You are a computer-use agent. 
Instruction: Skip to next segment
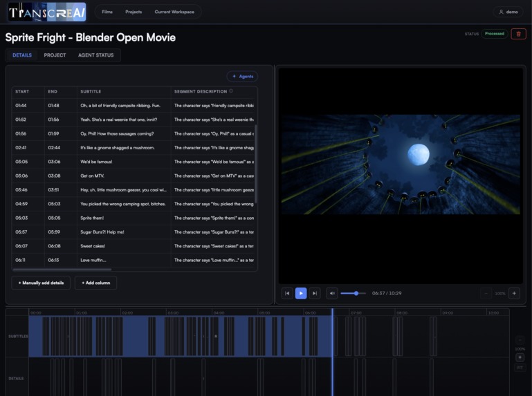(x=315, y=293)
